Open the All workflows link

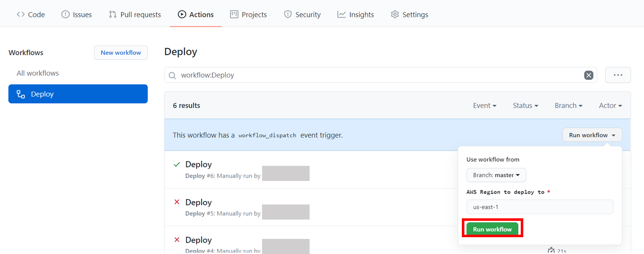[x=37, y=73]
